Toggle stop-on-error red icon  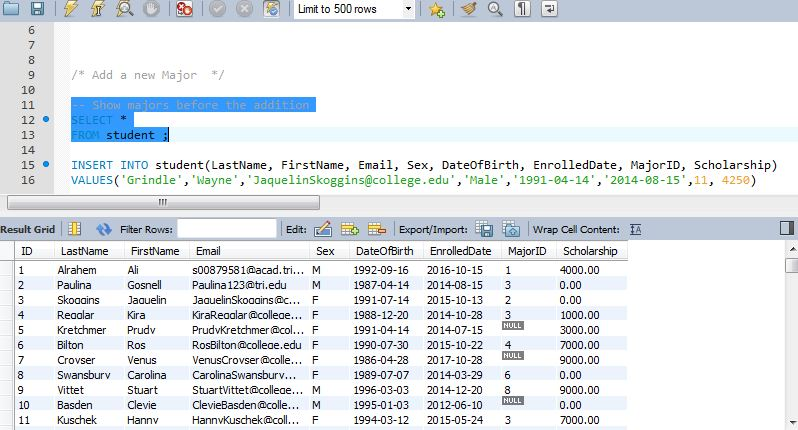(x=184, y=8)
